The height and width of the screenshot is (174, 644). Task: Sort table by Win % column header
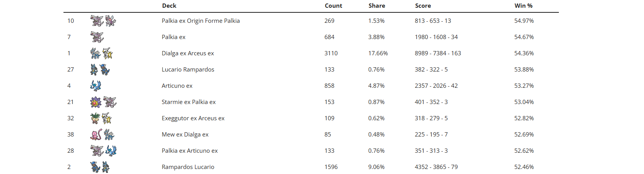tap(523, 6)
